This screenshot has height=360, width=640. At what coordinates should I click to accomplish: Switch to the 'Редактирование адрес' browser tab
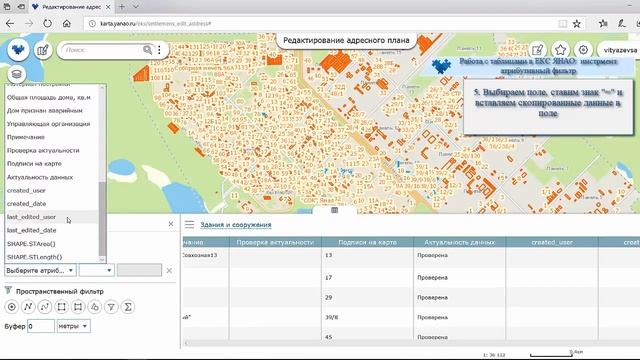pyautogui.click(x=71, y=7)
